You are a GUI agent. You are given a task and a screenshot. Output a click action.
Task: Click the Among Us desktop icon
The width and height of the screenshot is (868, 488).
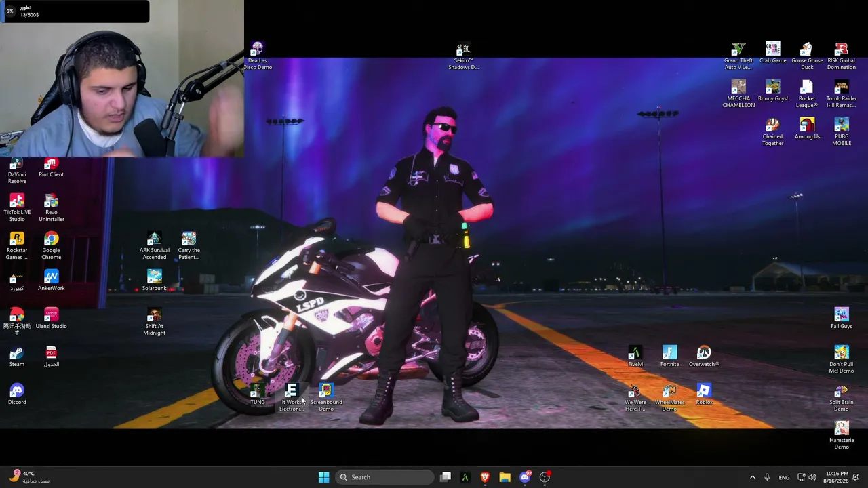[x=807, y=129]
